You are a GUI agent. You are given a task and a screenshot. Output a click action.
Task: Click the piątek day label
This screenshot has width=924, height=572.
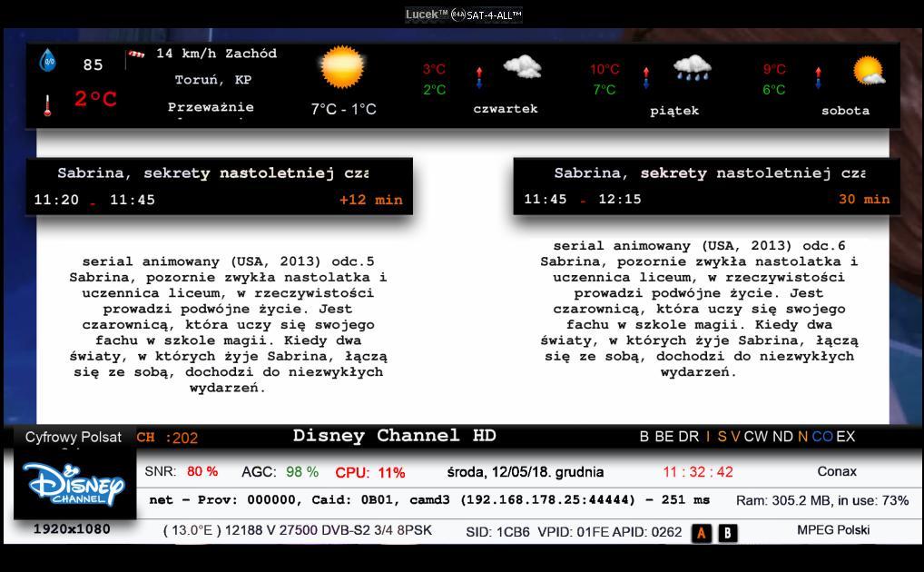tap(674, 111)
